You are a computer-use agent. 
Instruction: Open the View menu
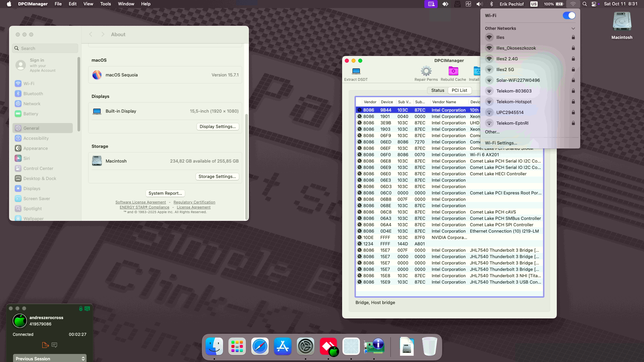pos(88,4)
